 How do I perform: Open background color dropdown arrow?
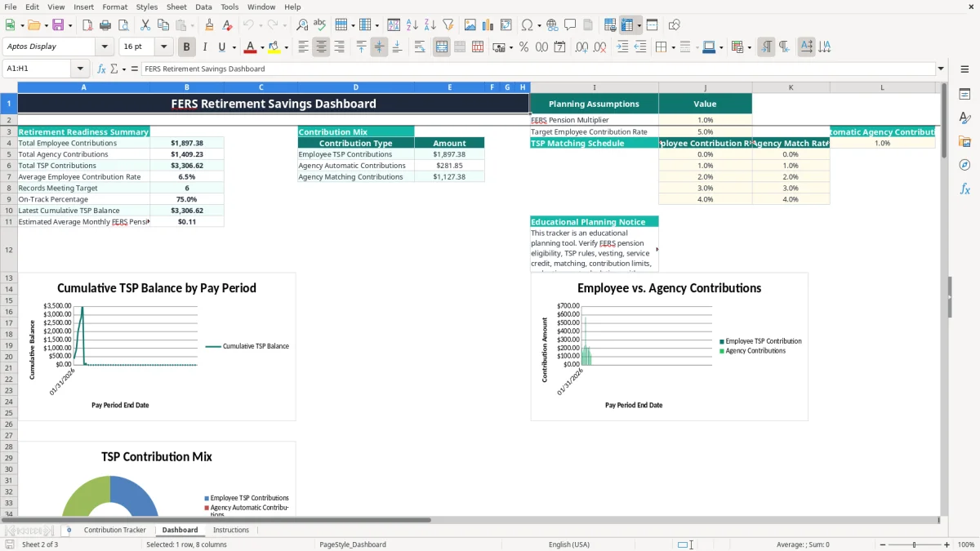pyautogui.click(x=286, y=47)
